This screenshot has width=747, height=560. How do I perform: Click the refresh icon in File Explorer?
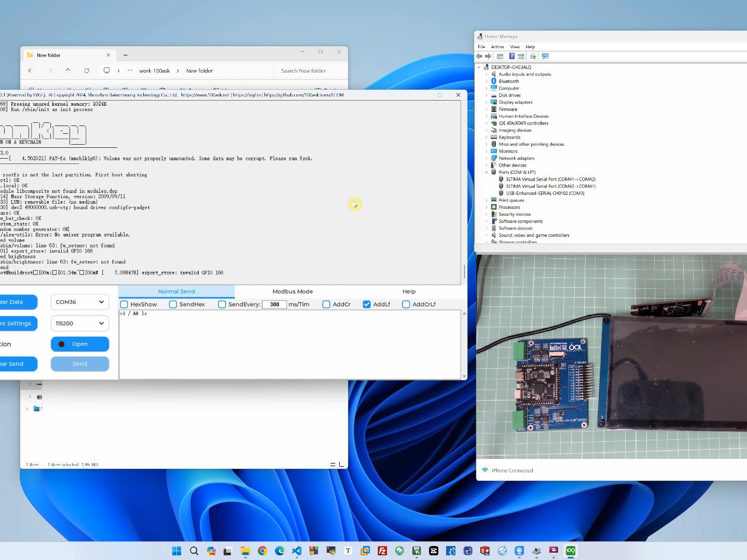(87, 71)
